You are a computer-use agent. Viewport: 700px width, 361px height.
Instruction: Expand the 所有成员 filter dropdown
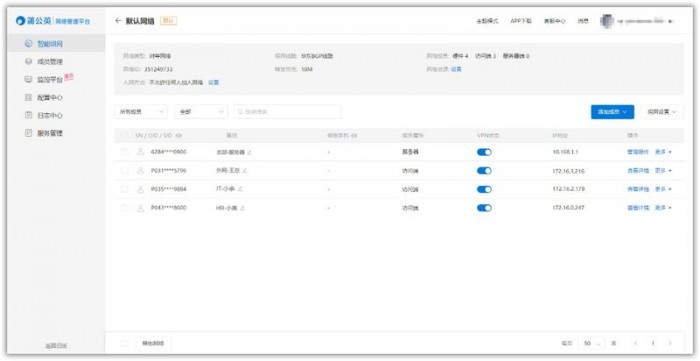click(141, 112)
